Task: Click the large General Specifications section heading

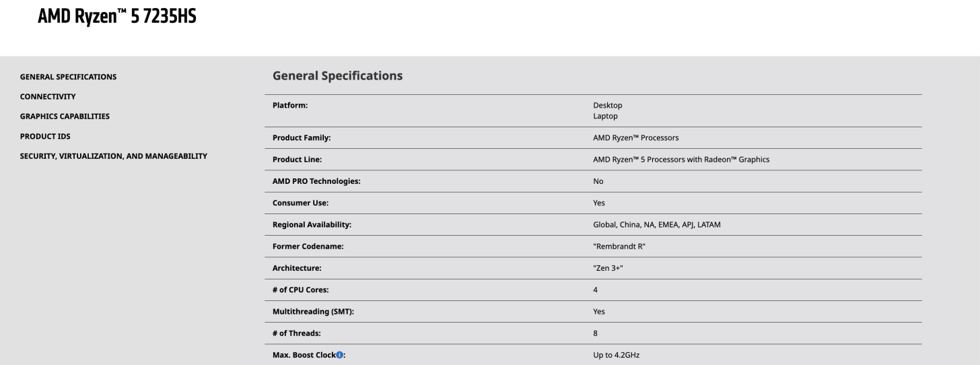Action: [x=337, y=76]
